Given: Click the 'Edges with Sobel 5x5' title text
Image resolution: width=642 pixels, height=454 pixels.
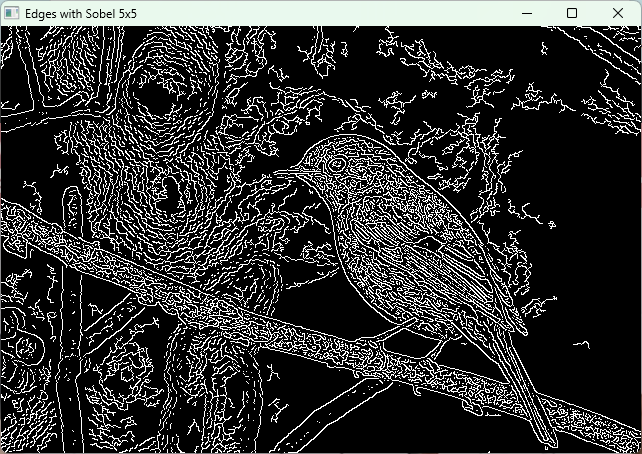Looking at the screenshot, I should [x=81, y=14].
